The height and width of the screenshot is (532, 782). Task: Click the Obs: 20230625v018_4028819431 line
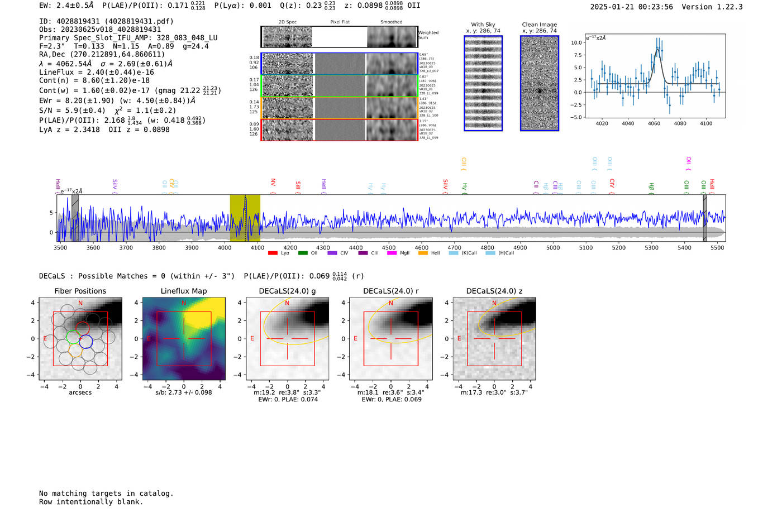tap(100, 30)
